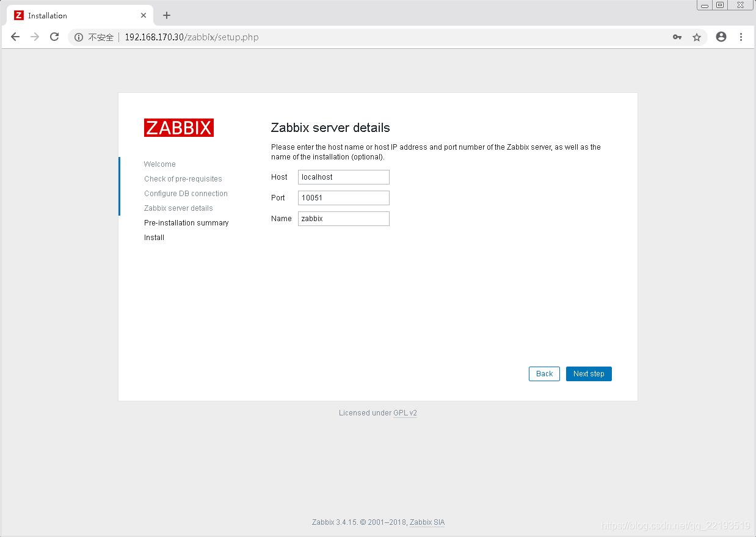Click the Back button
This screenshot has height=537, width=756.
pyautogui.click(x=544, y=374)
